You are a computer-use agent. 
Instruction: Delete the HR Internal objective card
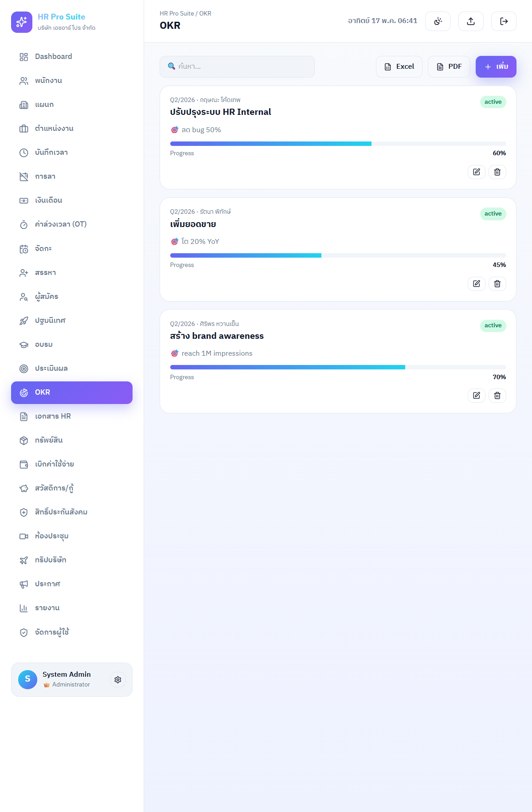497,172
